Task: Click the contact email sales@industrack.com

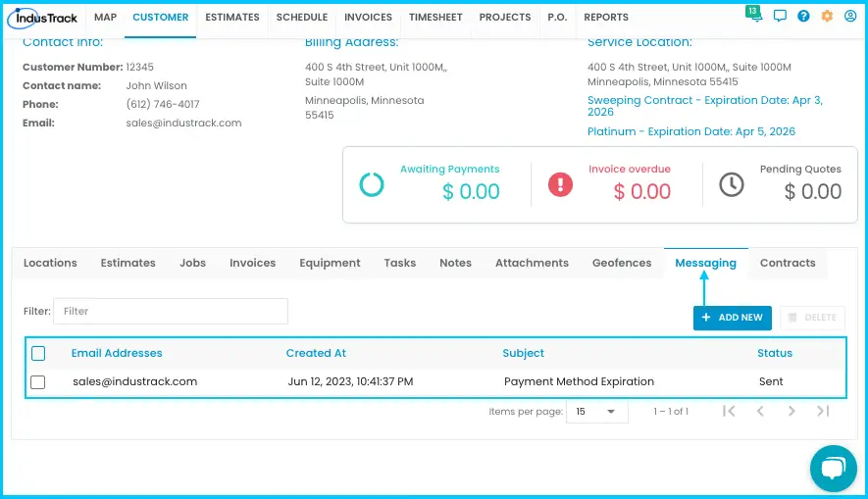Action: point(183,124)
